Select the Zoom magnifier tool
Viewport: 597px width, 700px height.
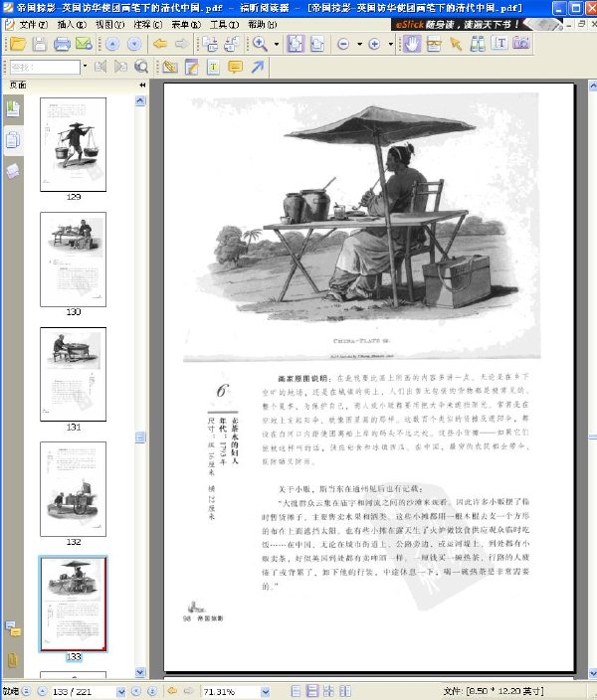coord(260,44)
